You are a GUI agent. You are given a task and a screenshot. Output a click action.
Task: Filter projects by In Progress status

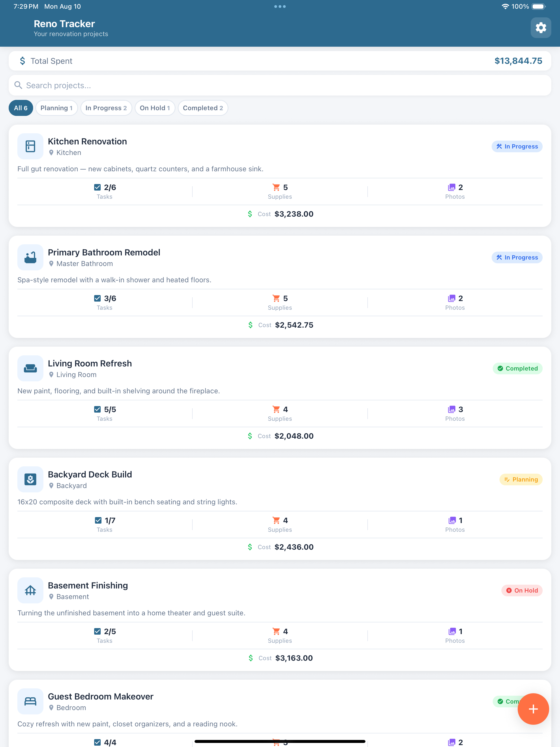pyautogui.click(x=106, y=108)
